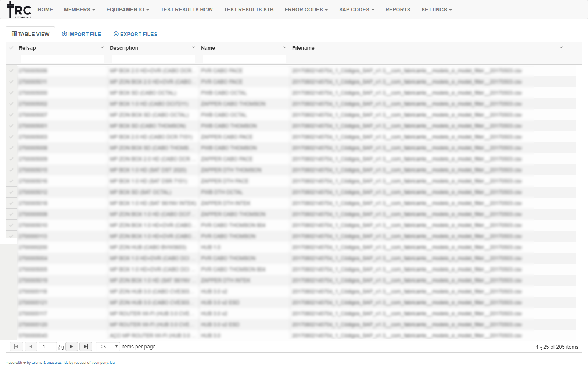Click the Import File upload icon
Screen dimensions: 588x369
pyautogui.click(x=64, y=34)
